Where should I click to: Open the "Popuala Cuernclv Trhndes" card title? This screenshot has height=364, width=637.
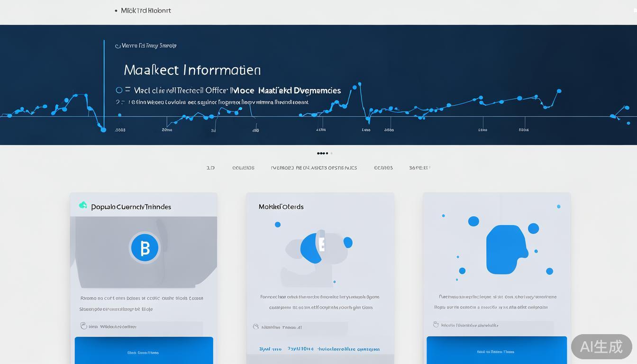pos(131,207)
